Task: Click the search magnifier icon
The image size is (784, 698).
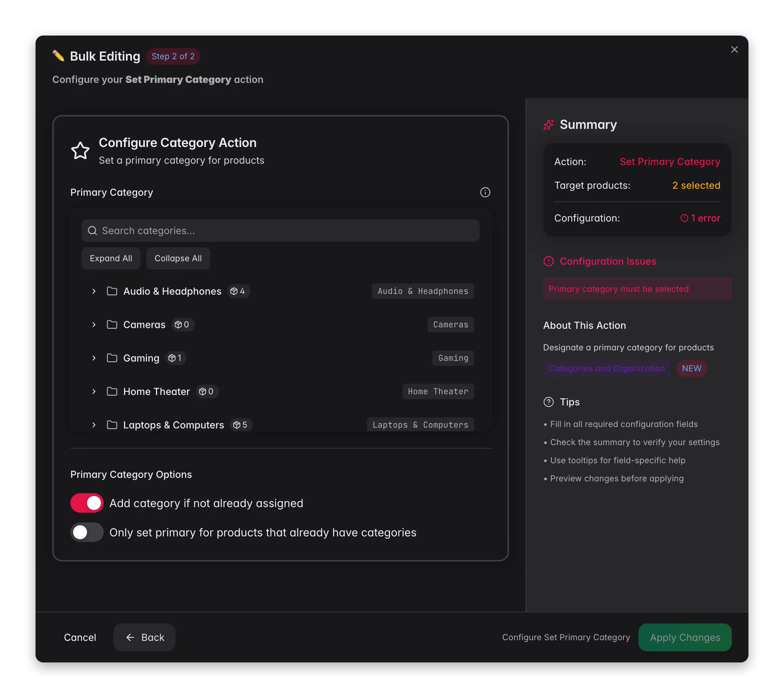Action: pos(92,231)
